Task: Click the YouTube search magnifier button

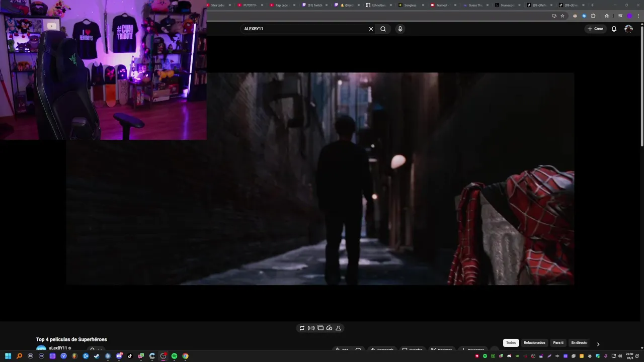Action: pyautogui.click(x=383, y=29)
